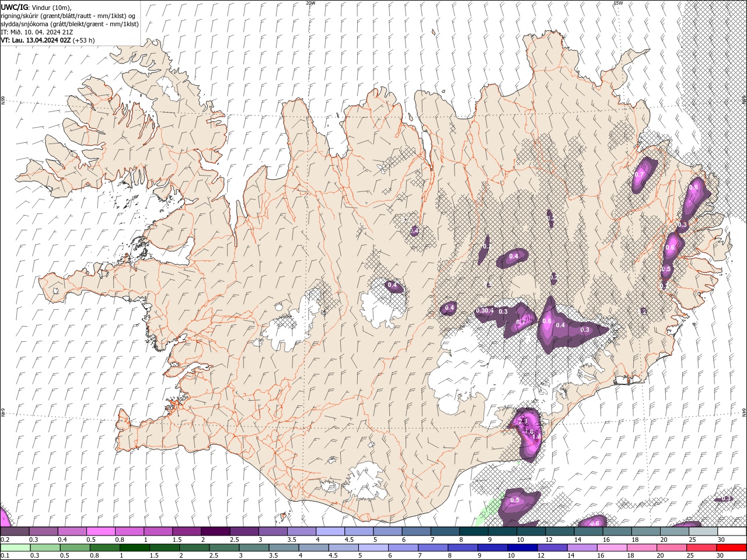Click the 'rigning/skúrir' description line
Image resolution: width=747 pixels, height=560 pixels.
68,16
